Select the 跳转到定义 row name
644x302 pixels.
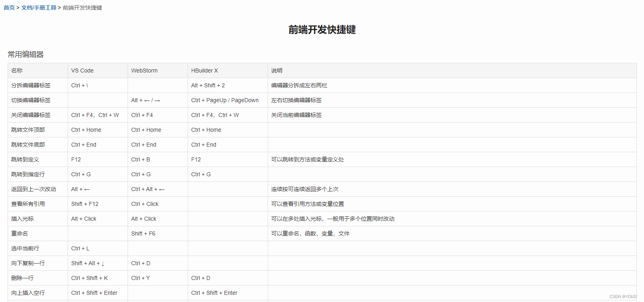pos(25,159)
